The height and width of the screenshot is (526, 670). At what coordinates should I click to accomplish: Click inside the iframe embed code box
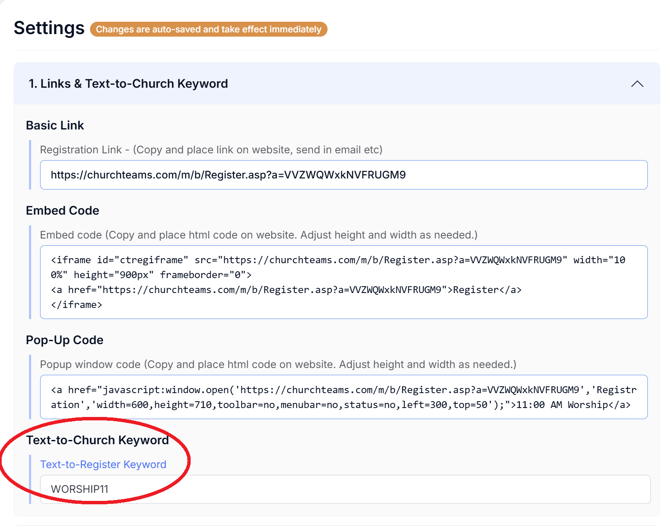pos(344,282)
